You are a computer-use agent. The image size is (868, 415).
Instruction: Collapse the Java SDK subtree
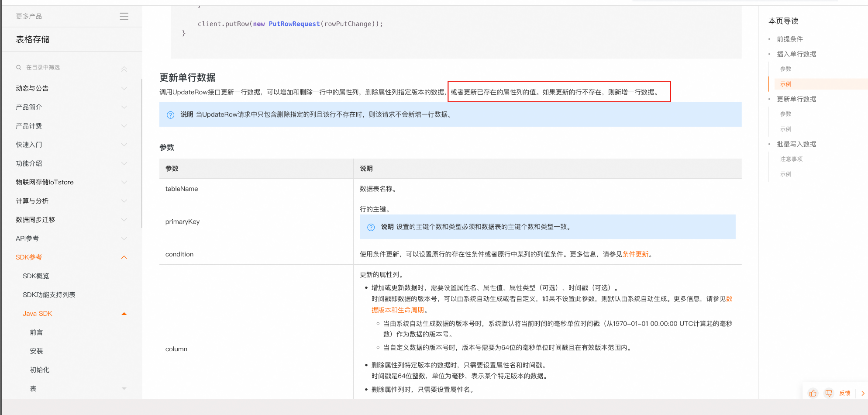pos(124,314)
